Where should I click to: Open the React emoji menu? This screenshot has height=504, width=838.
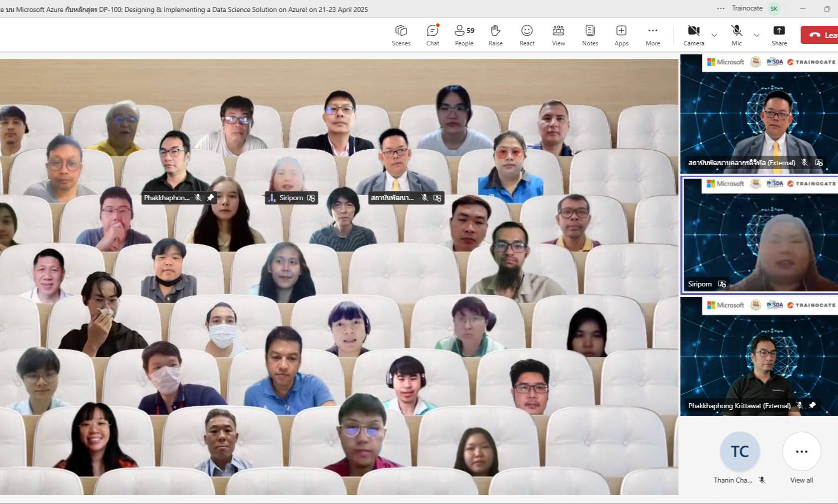527,35
